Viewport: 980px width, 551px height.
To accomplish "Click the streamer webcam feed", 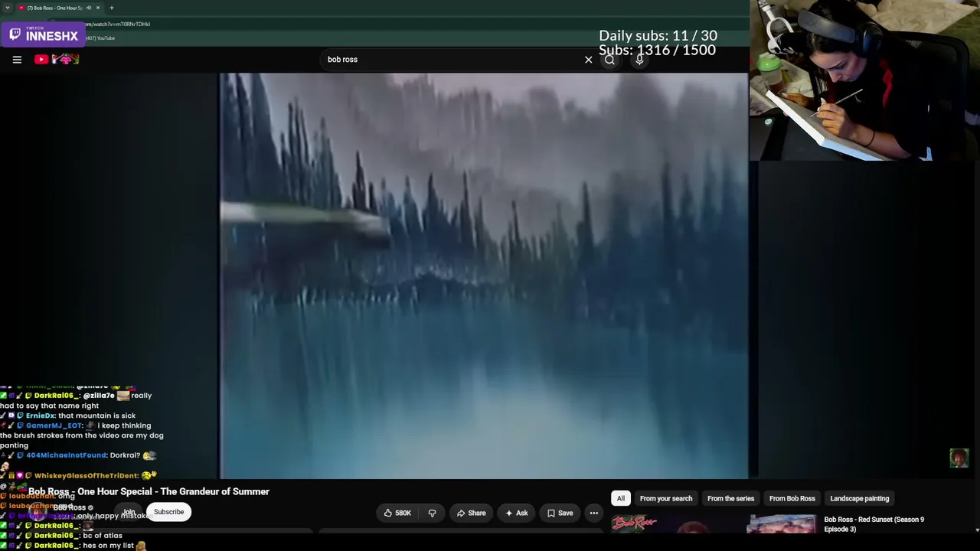I will (x=865, y=80).
